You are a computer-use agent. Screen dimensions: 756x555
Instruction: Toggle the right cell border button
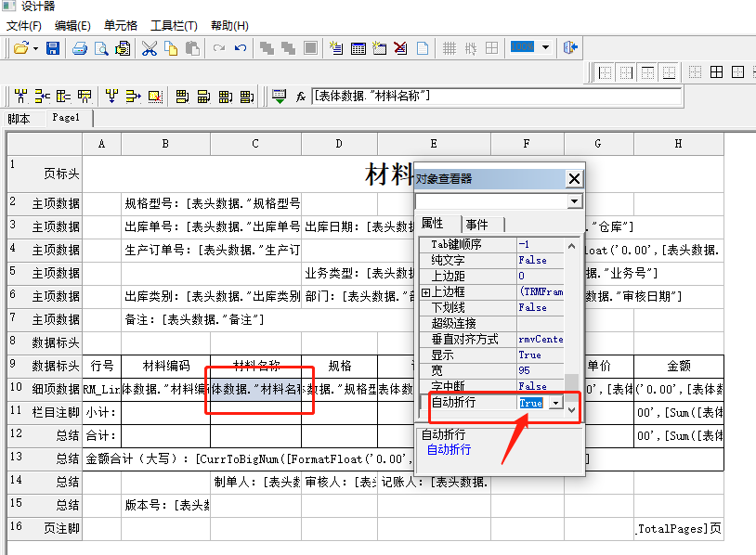click(x=626, y=72)
